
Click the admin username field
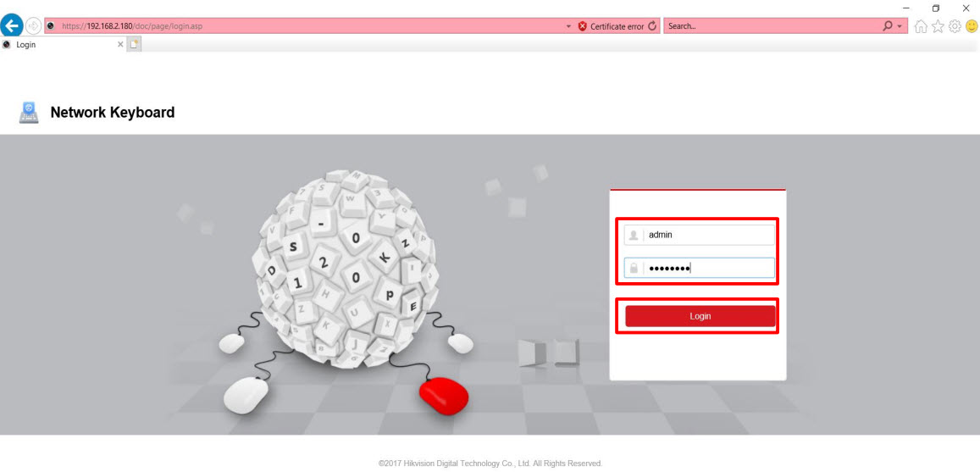click(x=708, y=235)
